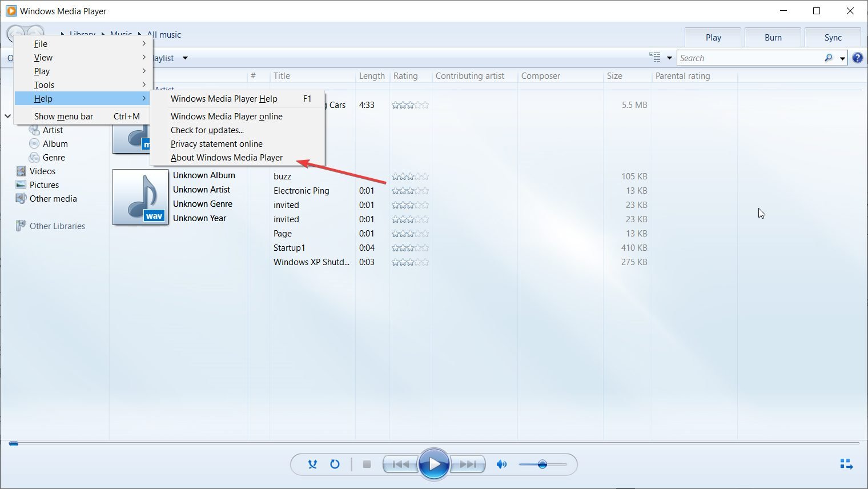Select the track titled Page
Image resolution: width=868 pixels, height=489 pixels.
point(282,234)
